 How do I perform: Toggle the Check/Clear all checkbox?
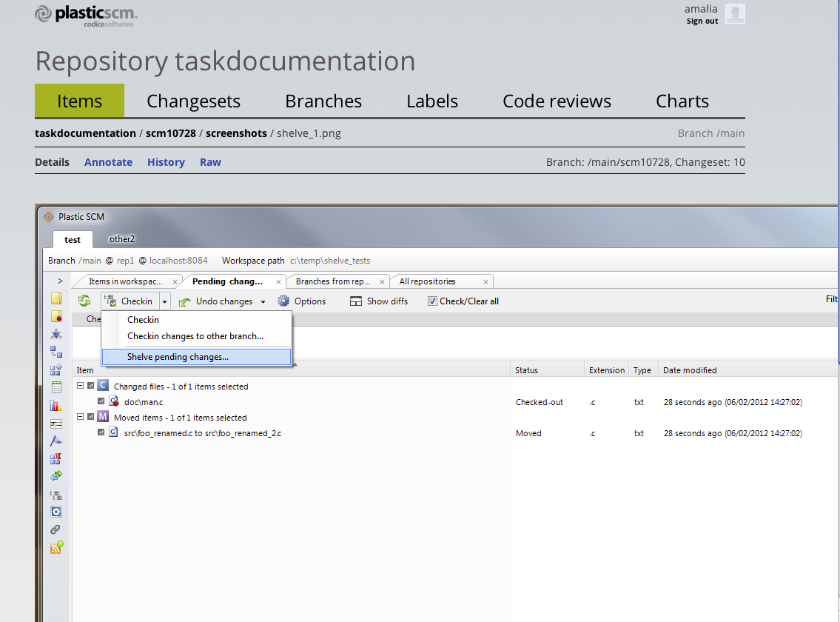pyautogui.click(x=432, y=301)
